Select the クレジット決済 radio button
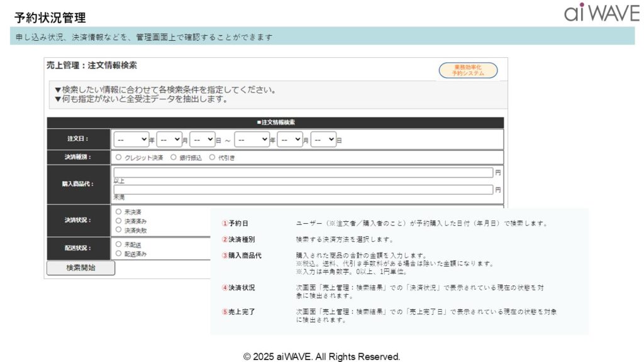 pyautogui.click(x=119, y=158)
